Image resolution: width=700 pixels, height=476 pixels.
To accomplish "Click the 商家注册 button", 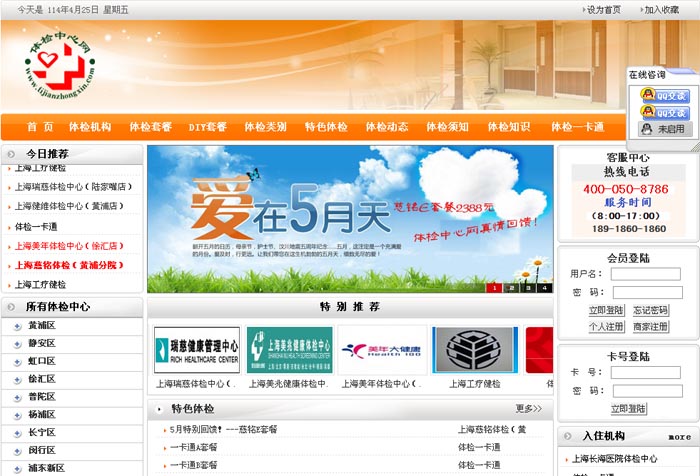I will pos(650,326).
